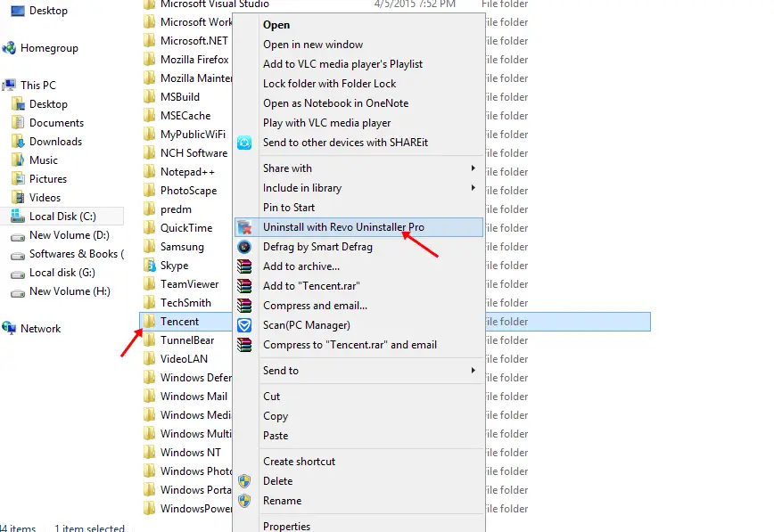Click WinRAR icon beside Add to "Tencent.rar"
The image size is (774, 532).
(244, 286)
